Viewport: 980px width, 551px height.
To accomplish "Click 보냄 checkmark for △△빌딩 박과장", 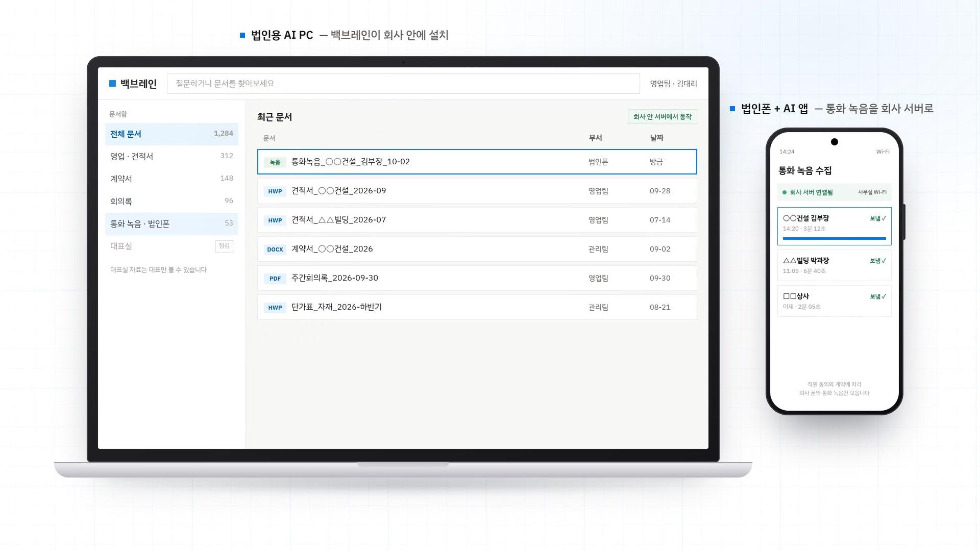I will click(878, 261).
